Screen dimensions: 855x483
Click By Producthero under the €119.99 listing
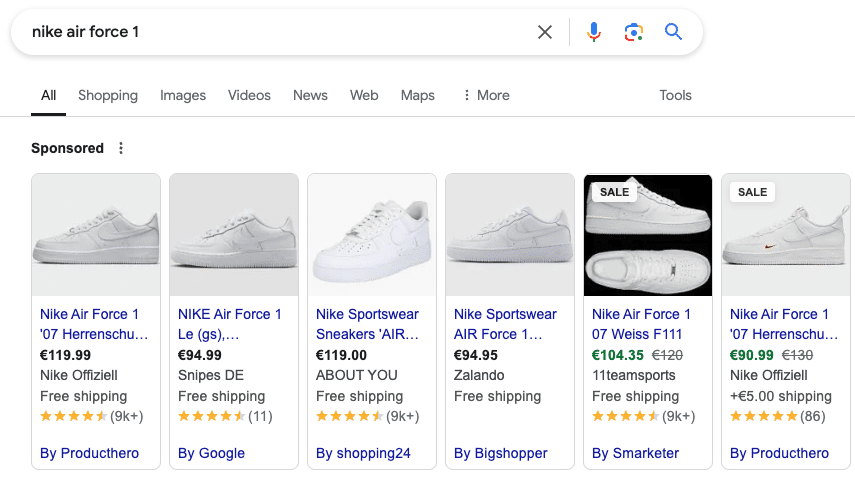coord(89,453)
